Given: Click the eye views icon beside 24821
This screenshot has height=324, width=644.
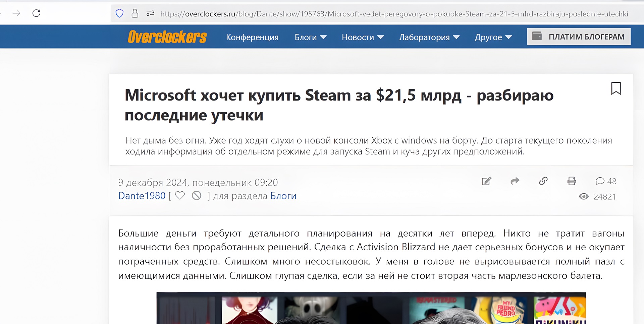Looking at the screenshot, I should click(584, 196).
